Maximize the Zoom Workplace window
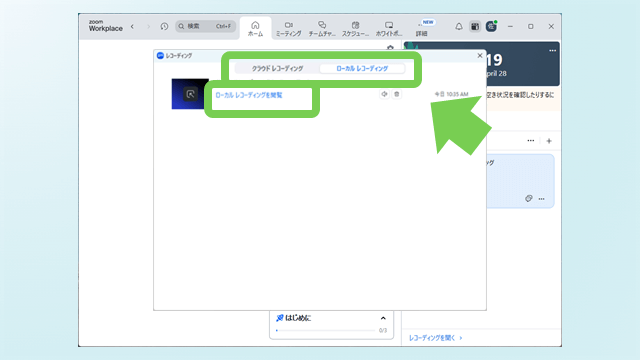This screenshot has width=640, height=360. (531, 27)
